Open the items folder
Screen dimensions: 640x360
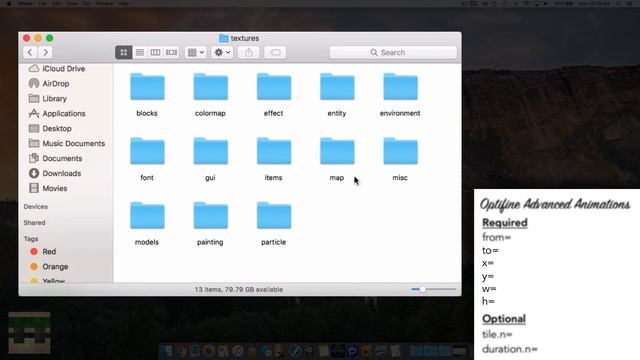[273, 151]
